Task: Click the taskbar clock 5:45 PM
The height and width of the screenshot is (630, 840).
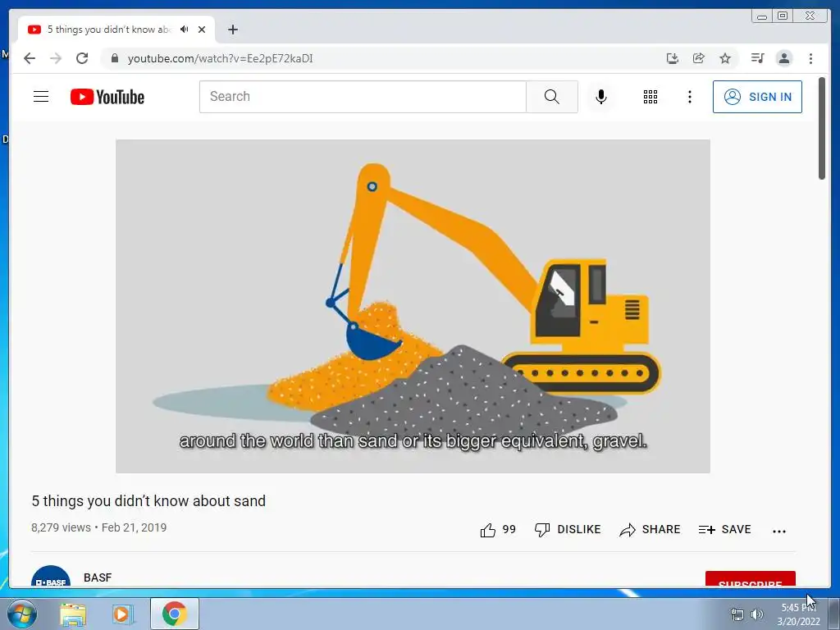Action: pos(798,614)
